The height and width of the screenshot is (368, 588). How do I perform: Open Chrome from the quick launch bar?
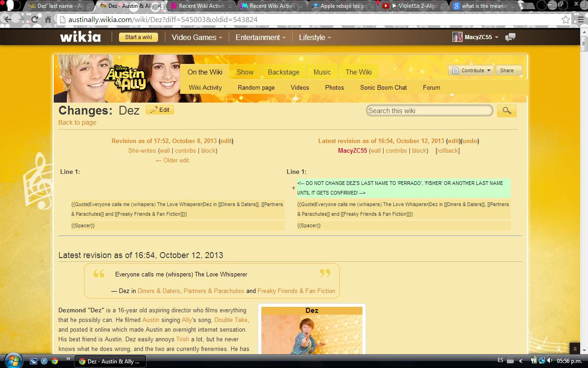point(55,361)
